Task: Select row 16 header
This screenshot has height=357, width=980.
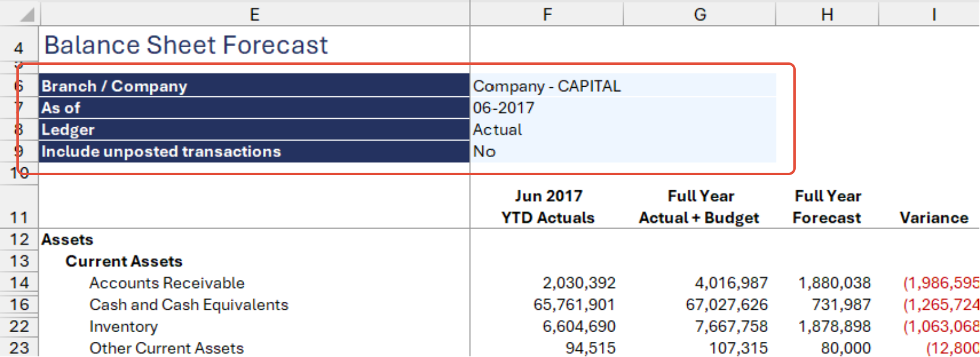Action: pyautogui.click(x=19, y=305)
